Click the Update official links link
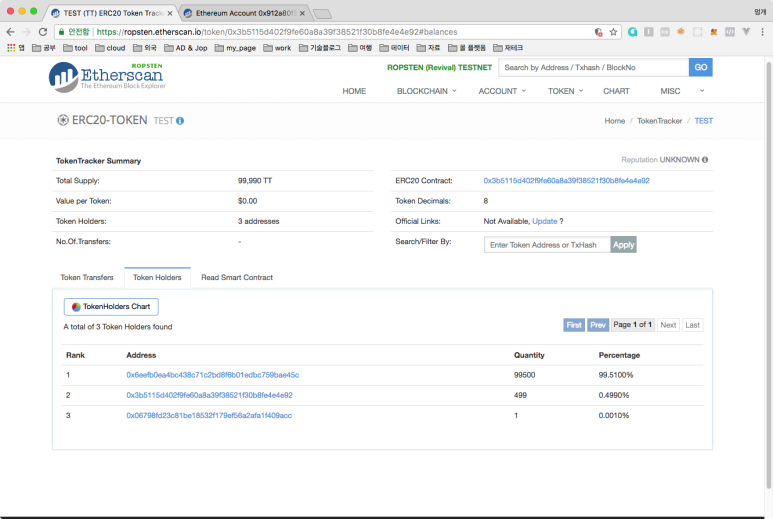Screen dimensions: 773x519 [x=545, y=221]
